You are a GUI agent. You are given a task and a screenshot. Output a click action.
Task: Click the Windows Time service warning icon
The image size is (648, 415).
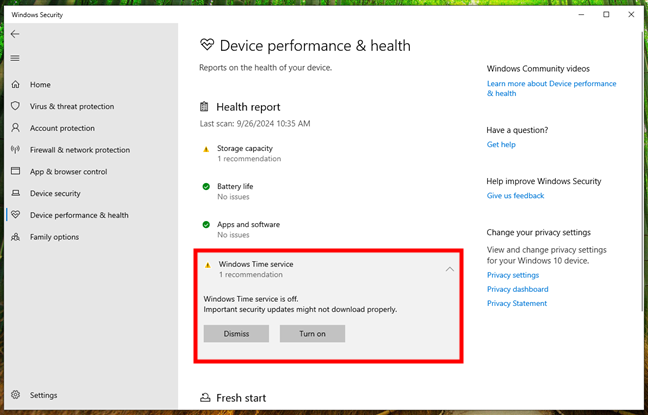[207, 265]
